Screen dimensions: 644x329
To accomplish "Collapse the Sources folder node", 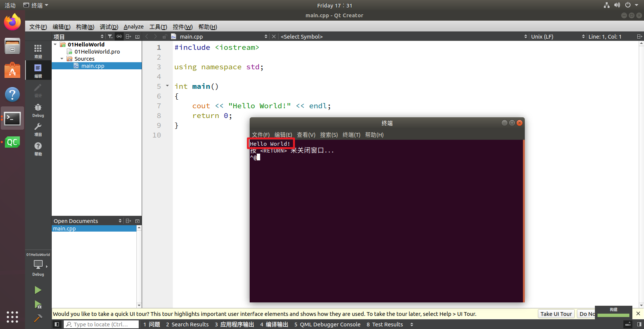I will (62, 58).
